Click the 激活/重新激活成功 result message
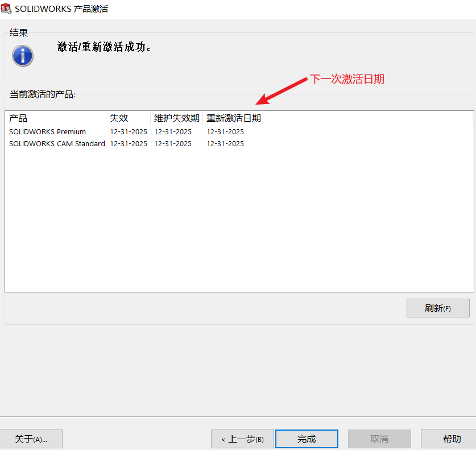Screen dimensions: 476x450 pyautogui.click(x=104, y=48)
